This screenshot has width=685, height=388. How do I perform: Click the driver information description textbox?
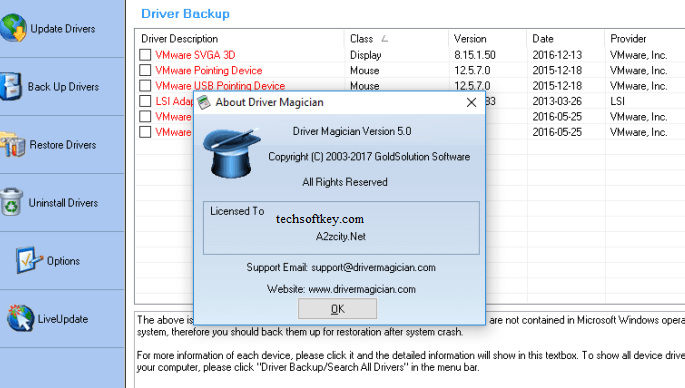click(x=410, y=349)
